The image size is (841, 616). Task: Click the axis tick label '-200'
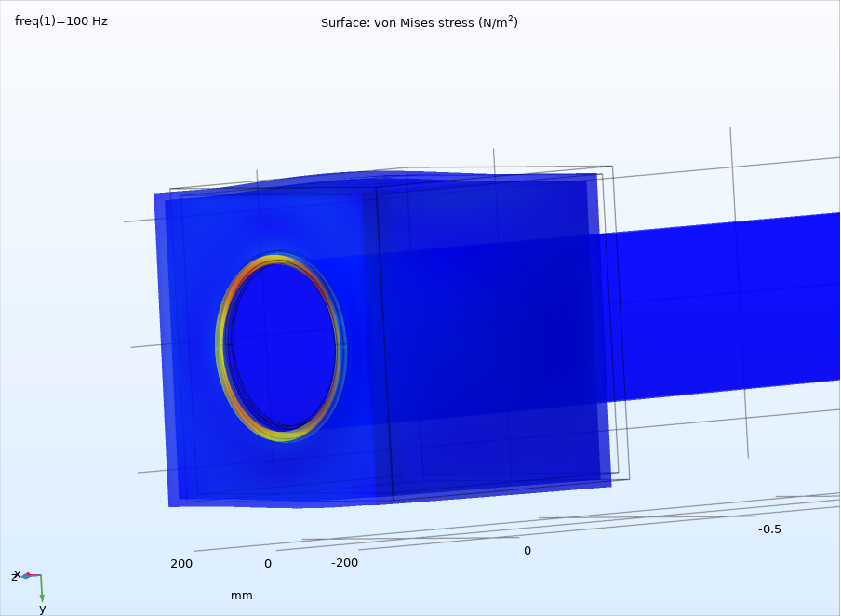point(344,563)
